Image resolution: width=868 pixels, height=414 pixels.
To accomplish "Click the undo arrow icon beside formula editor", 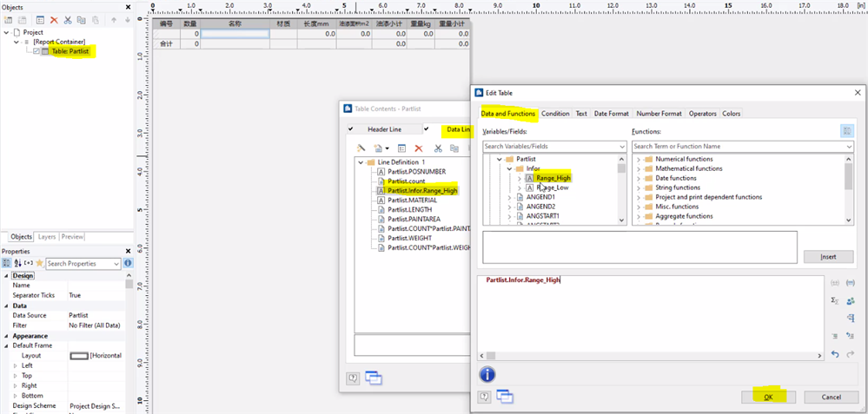I will [835, 354].
